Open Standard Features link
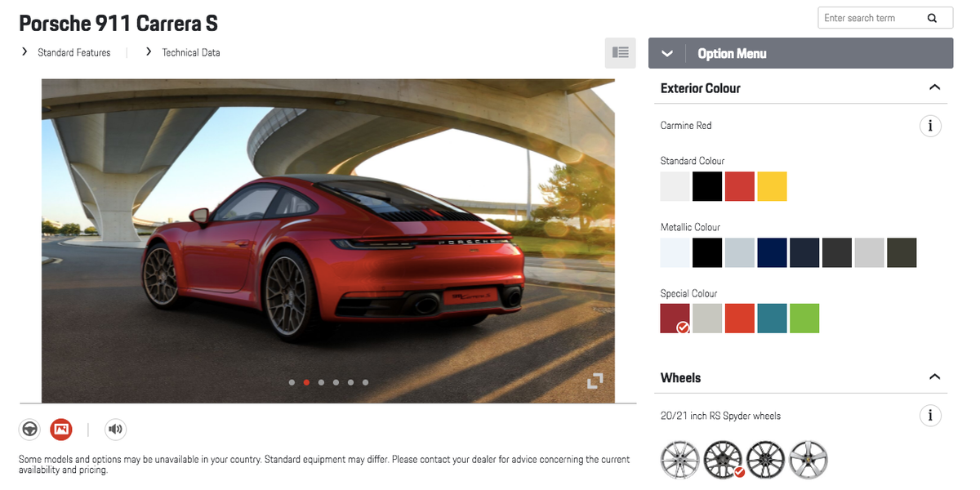Screen dimensions: 980x490 coord(73,52)
